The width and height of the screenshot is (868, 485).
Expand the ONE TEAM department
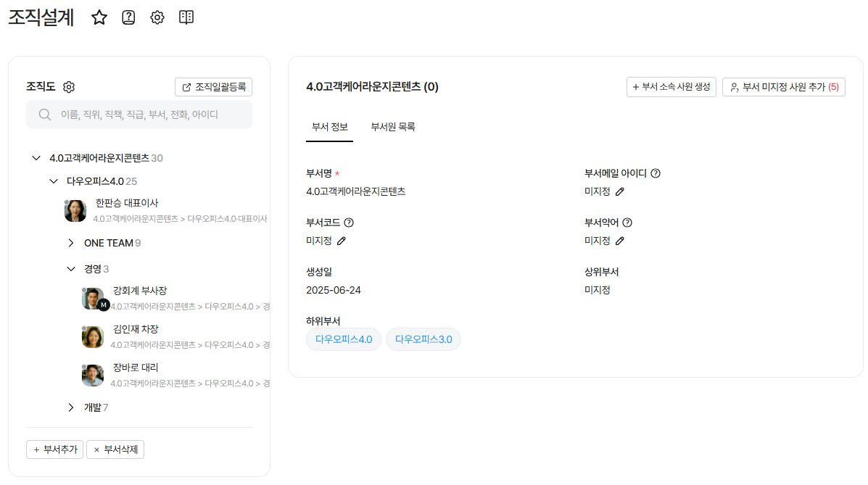coord(71,243)
